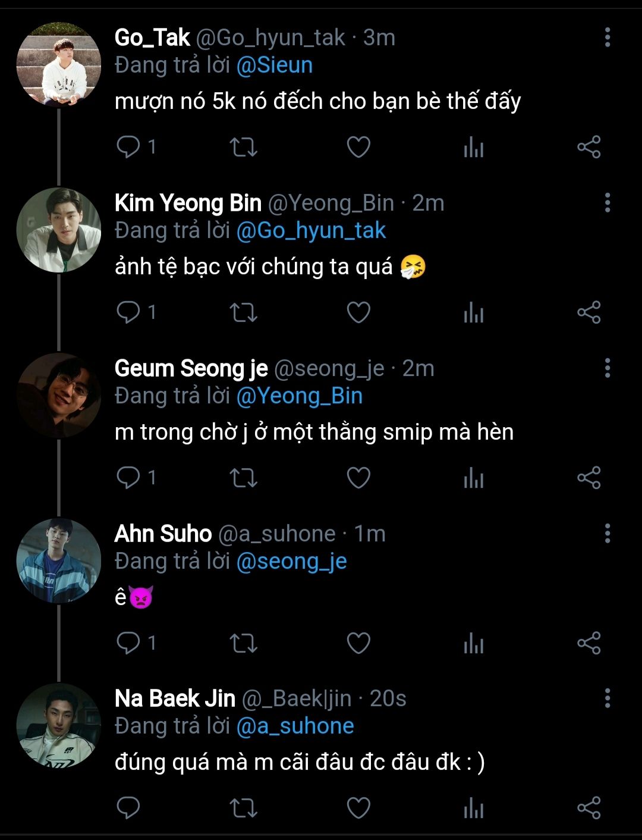
Task: Share Na Baek Jin's tweet
Action: (588, 807)
